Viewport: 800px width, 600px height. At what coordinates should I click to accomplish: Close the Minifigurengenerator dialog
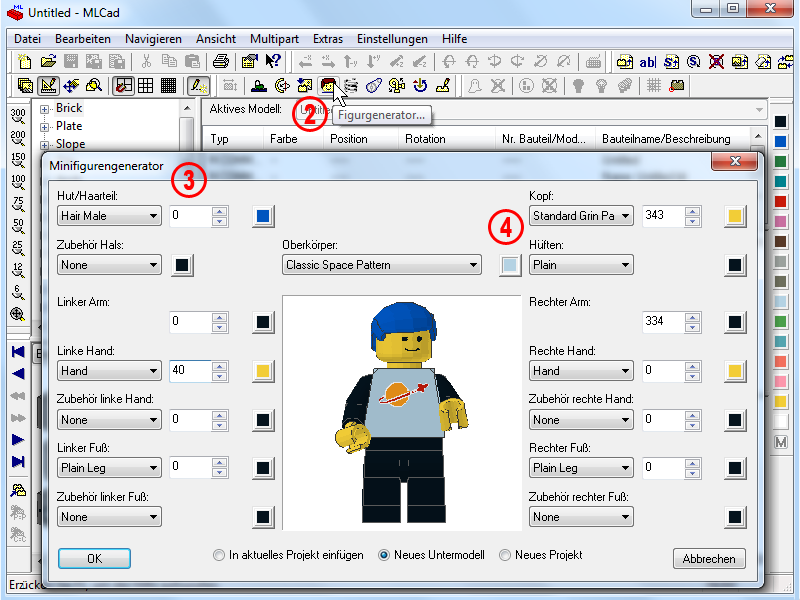[735, 162]
